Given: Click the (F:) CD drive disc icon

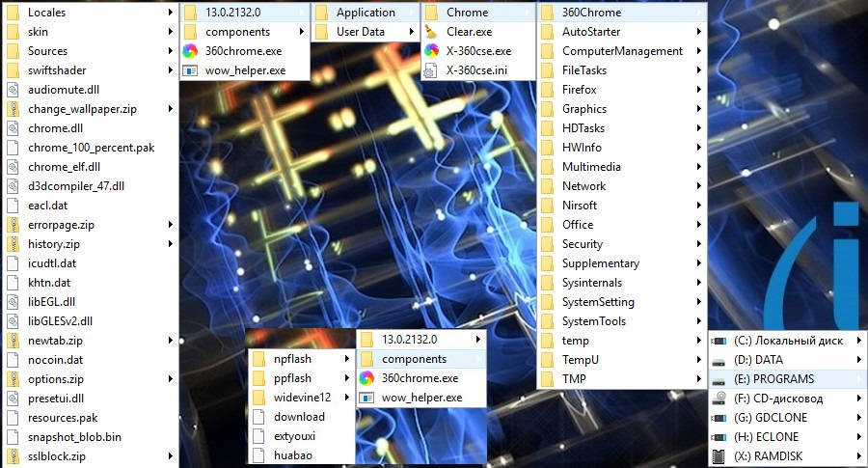Looking at the screenshot, I should coord(719,399).
